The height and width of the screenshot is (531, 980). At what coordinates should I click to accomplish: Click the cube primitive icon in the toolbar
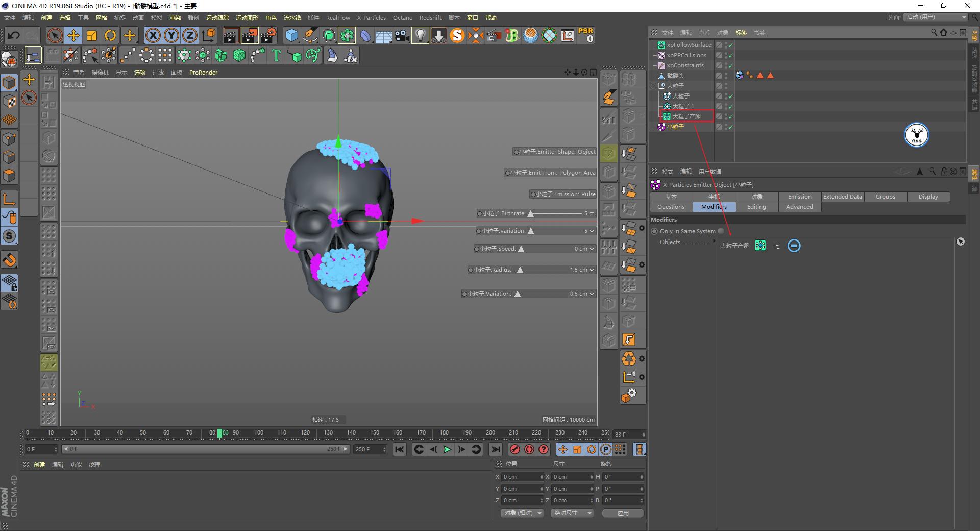292,35
